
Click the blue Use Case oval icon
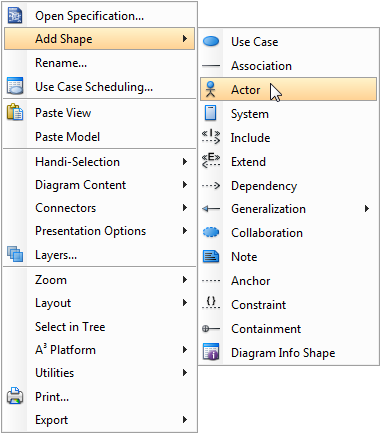click(211, 41)
